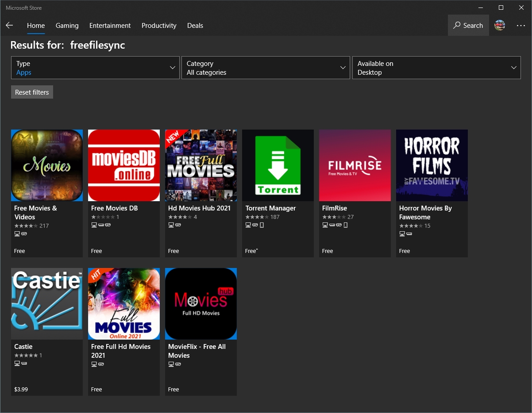This screenshot has height=413, width=532.
Task: Open the moviesDB.online app icon
Action: [x=124, y=165]
